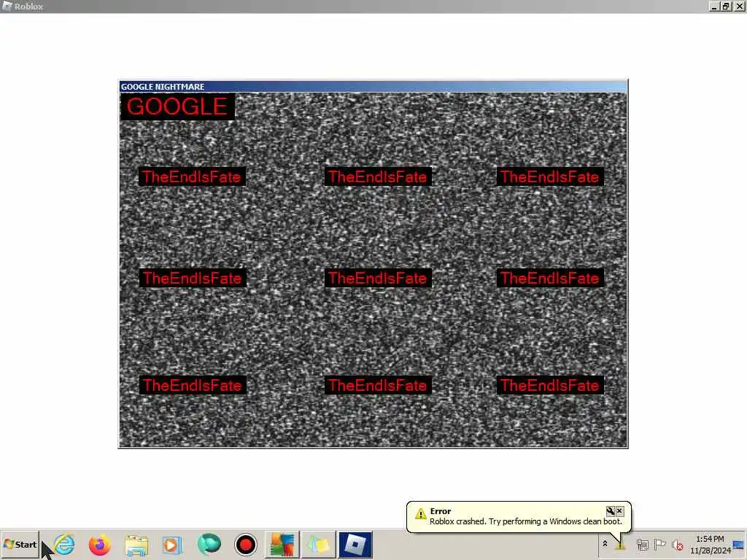Click middle-left TheEndIsFate label
Viewport: 747px width, 560px height.
pos(193,278)
